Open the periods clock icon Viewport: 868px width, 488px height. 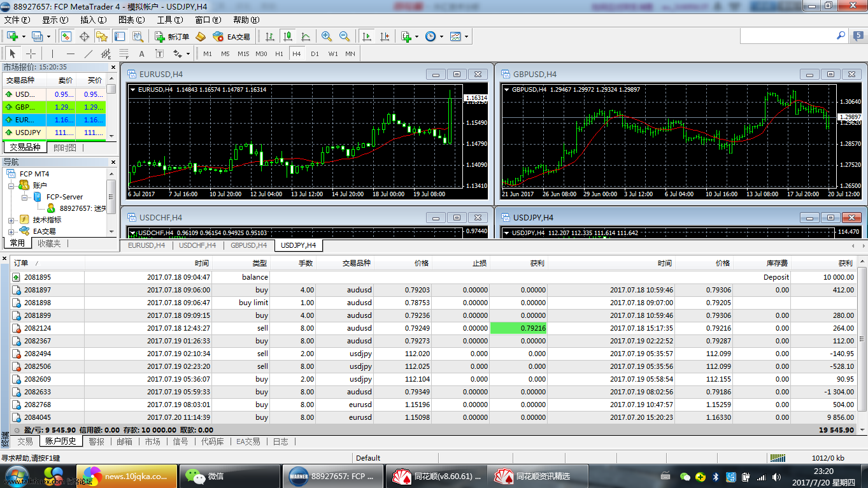[x=430, y=36]
